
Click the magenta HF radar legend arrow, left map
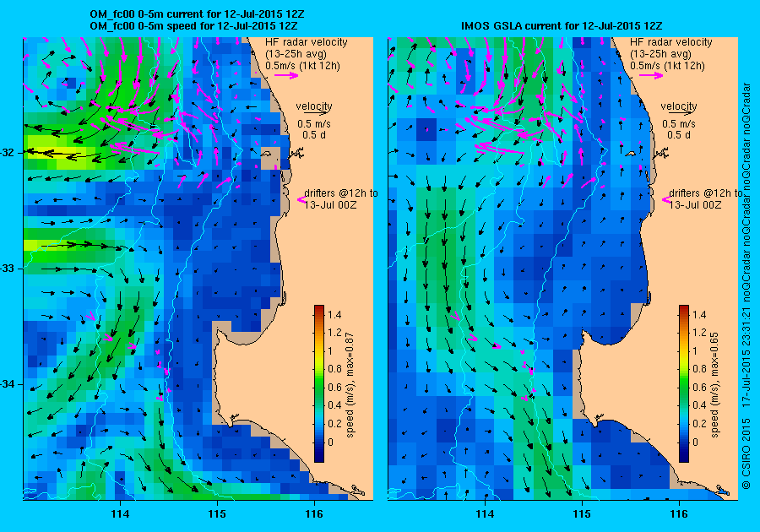(286, 75)
